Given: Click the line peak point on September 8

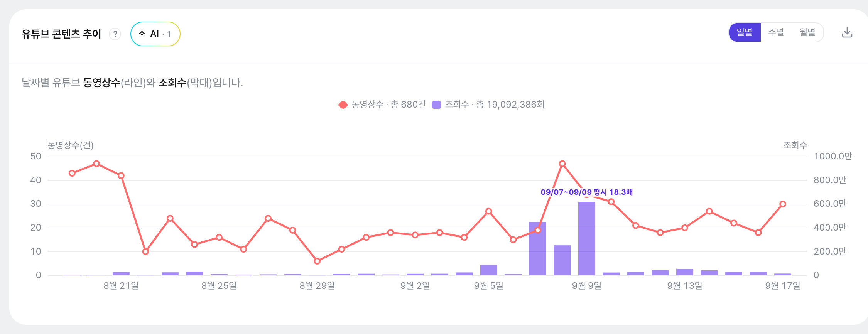Looking at the screenshot, I should tap(562, 164).
